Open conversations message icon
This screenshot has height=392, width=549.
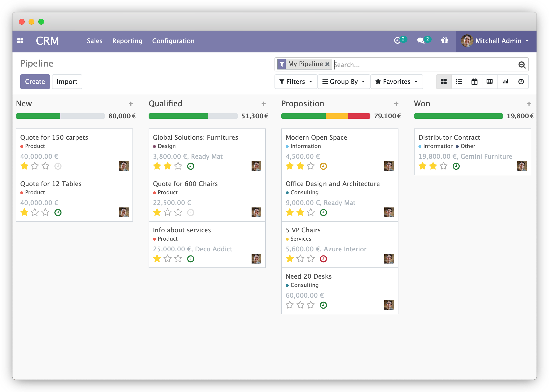[421, 40]
